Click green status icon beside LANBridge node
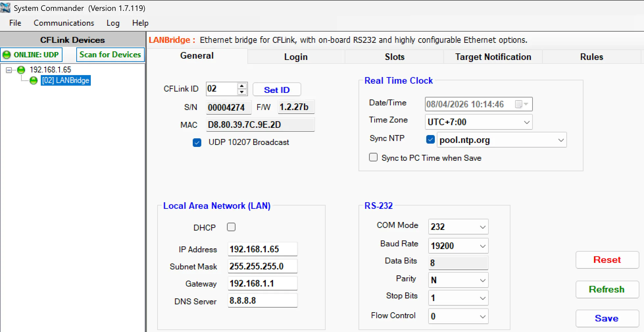 pyautogui.click(x=34, y=80)
